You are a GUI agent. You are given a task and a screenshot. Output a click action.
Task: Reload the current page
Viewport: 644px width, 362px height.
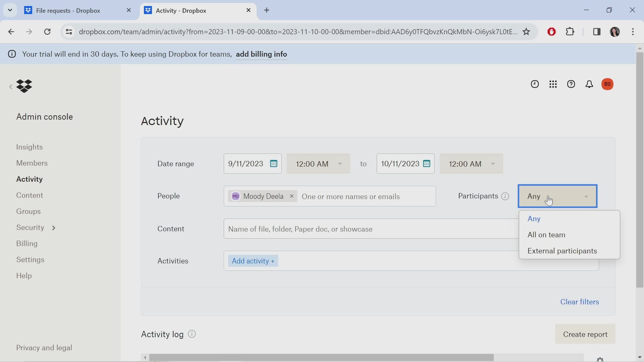[x=47, y=32]
